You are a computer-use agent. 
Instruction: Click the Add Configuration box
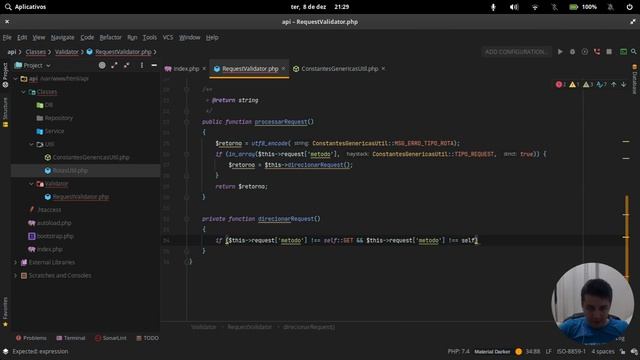516,52
